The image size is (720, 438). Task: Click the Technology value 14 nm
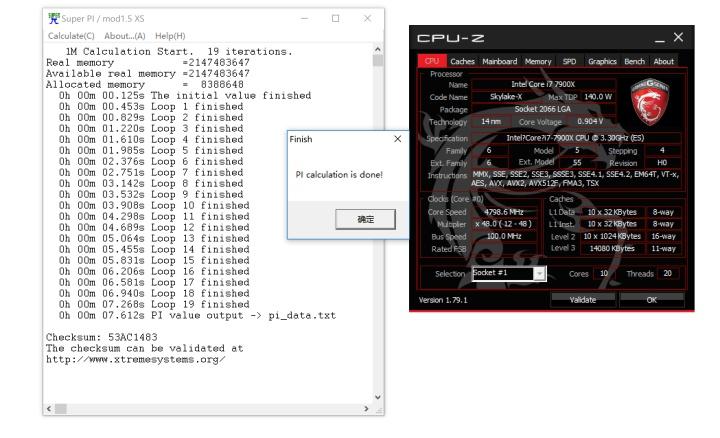(x=491, y=121)
